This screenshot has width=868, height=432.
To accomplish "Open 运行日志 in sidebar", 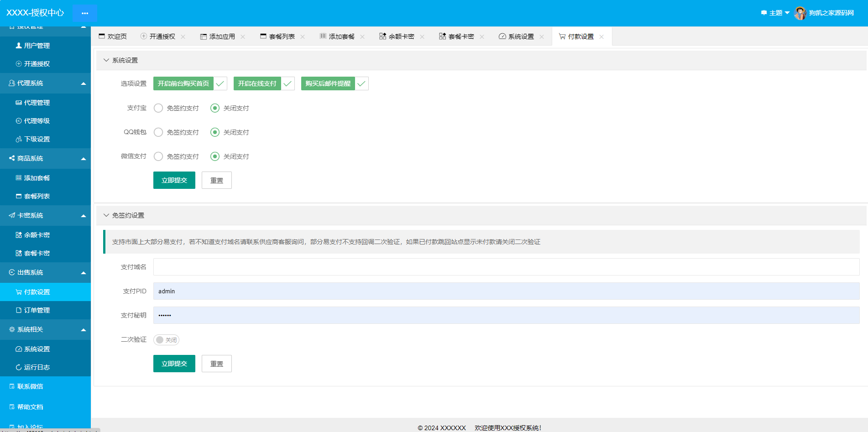I will [37, 367].
